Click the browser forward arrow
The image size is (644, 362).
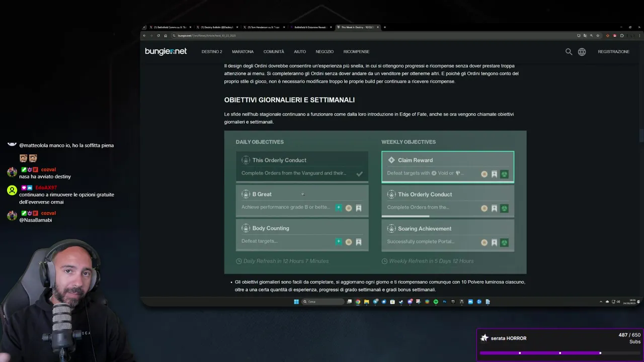151,36
